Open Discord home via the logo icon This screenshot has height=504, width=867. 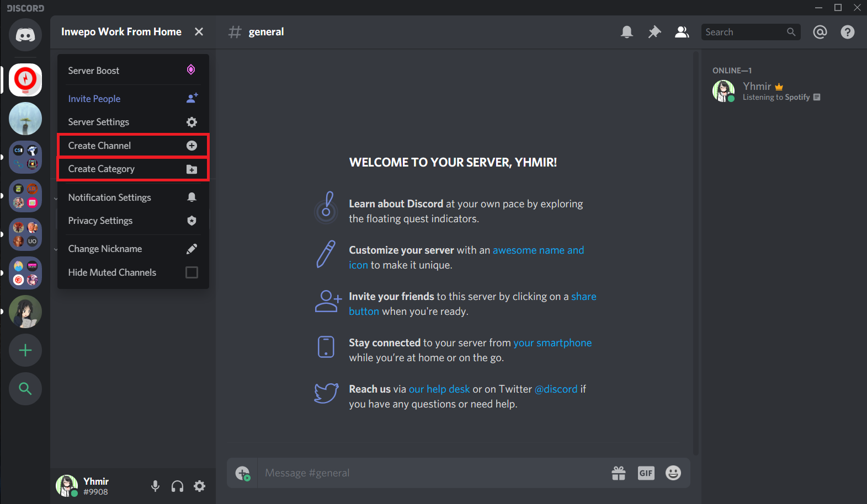tap(25, 35)
